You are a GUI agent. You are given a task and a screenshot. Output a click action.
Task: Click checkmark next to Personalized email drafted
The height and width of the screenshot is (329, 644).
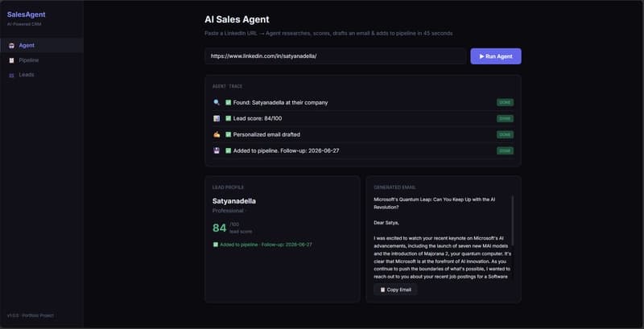coord(229,134)
